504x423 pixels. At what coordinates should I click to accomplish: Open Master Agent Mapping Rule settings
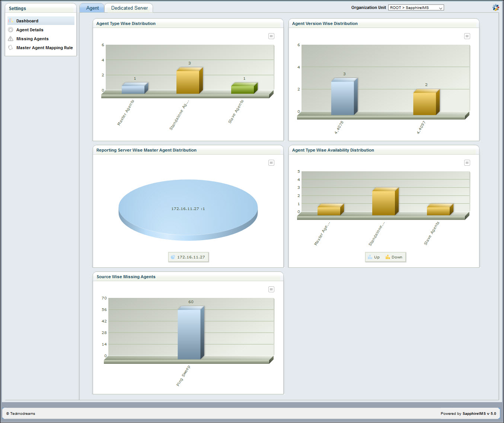point(45,47)
